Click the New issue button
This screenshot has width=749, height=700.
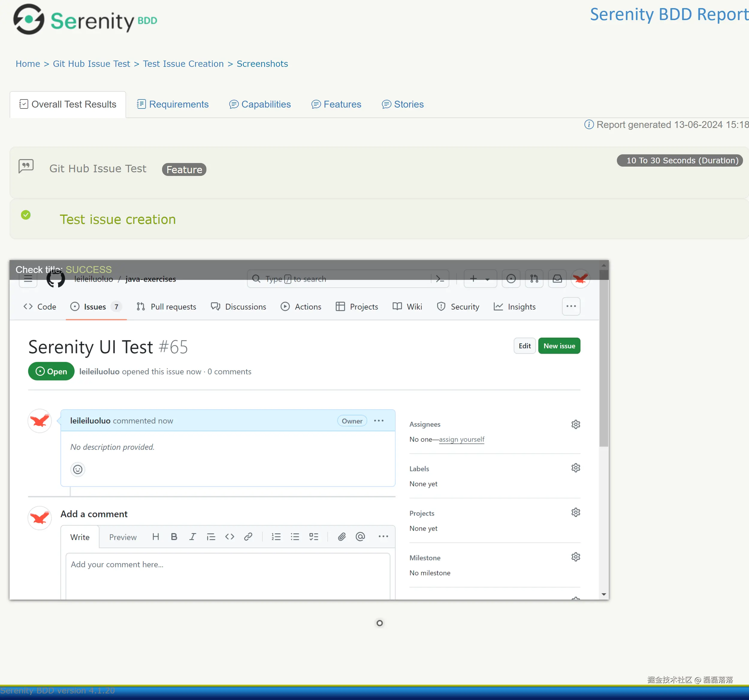click(559, 346)
